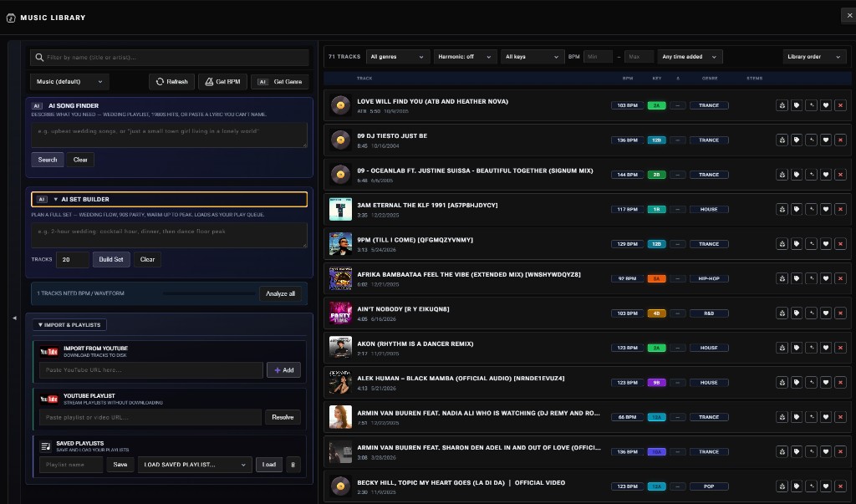
Task: Favorite Love Will Find You with heart icon
Action: point(825,105)
